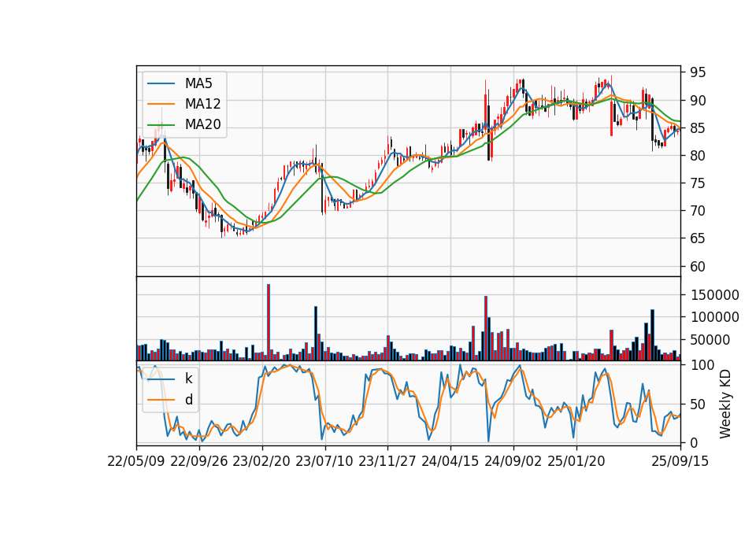Click the blue MA5 legend line
Viewport: 756px width, 543px height.
161,83
